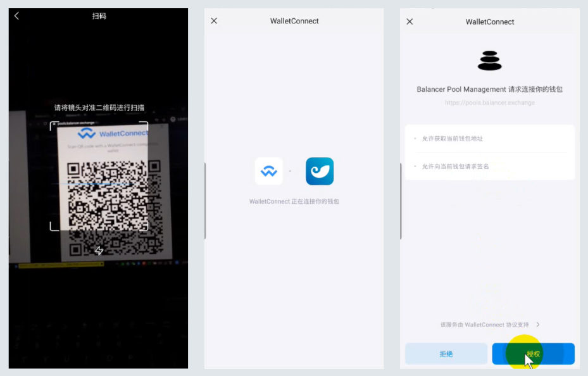Click the white WalletConnect icon on the connecting screen
Screen dimensions: 588x376
[269, 172]
